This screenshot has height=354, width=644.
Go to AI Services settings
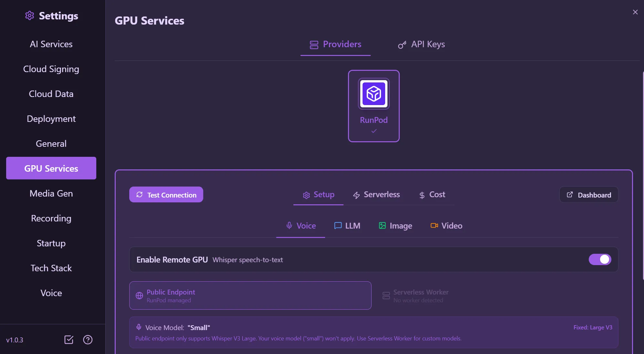[51, 44]
